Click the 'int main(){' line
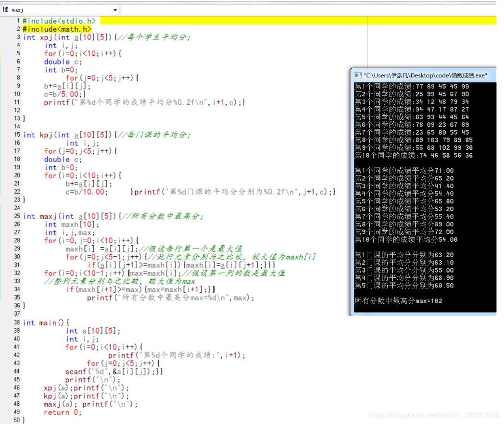The image size is (504, 424). (46, 323)
